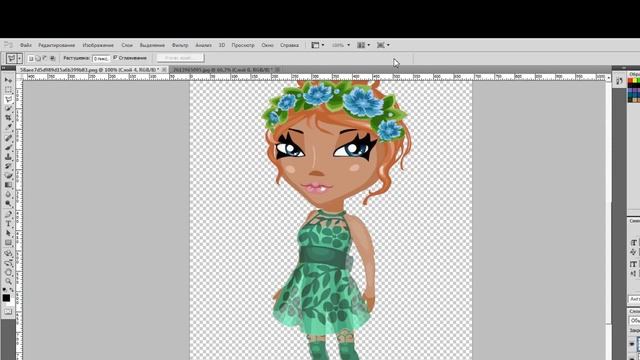
Task: Close the jpg document tab
Action: (277, 70)
